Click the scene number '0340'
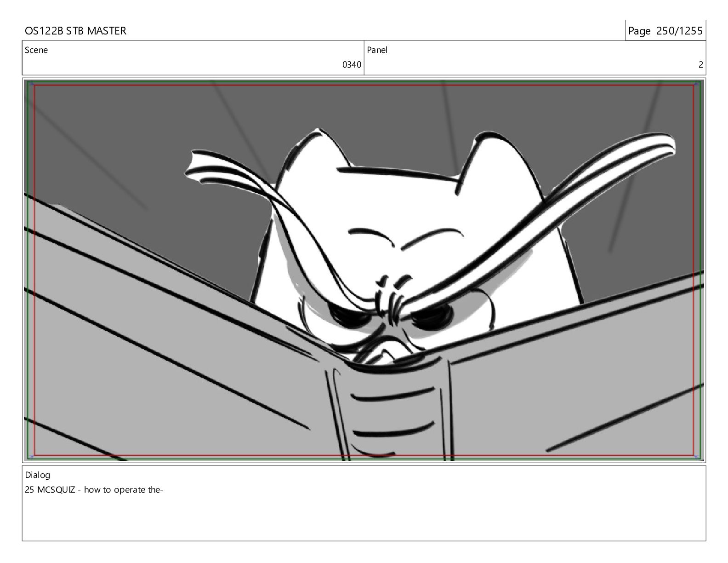728x563 pixels. pos(352,65)
